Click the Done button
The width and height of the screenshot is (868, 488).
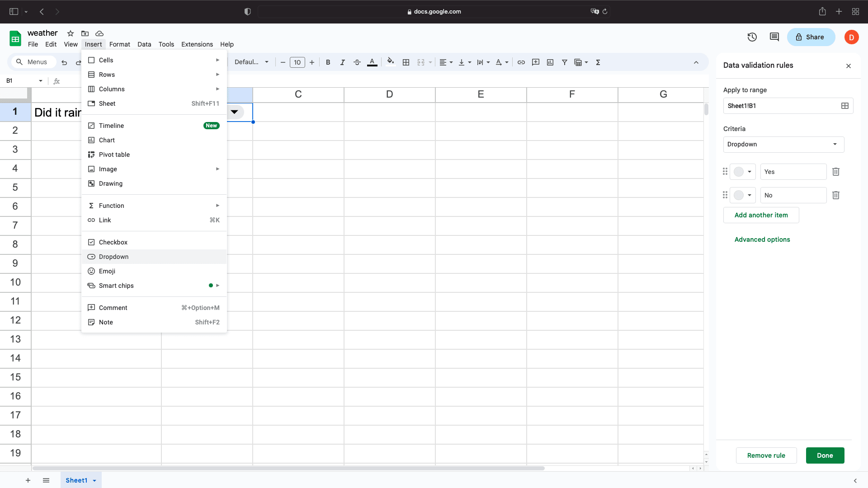(825, 455)
